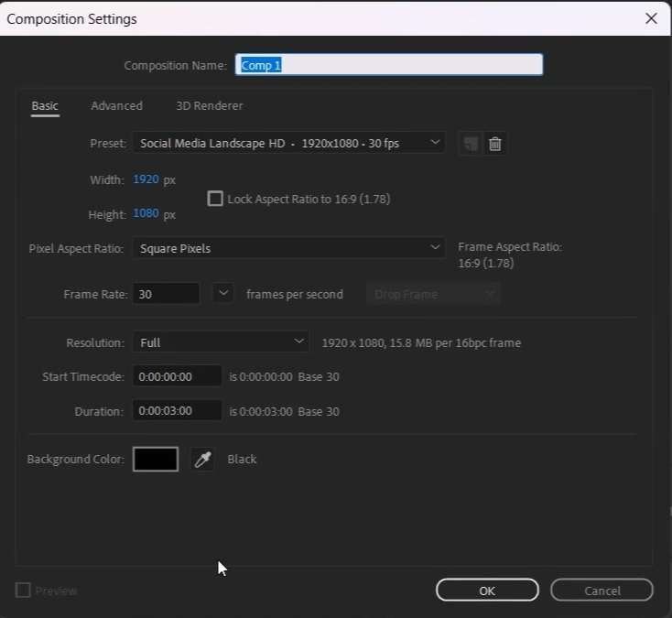Click the Composition Name field
The image size is (672, 618).
click(x=389, y=65)
